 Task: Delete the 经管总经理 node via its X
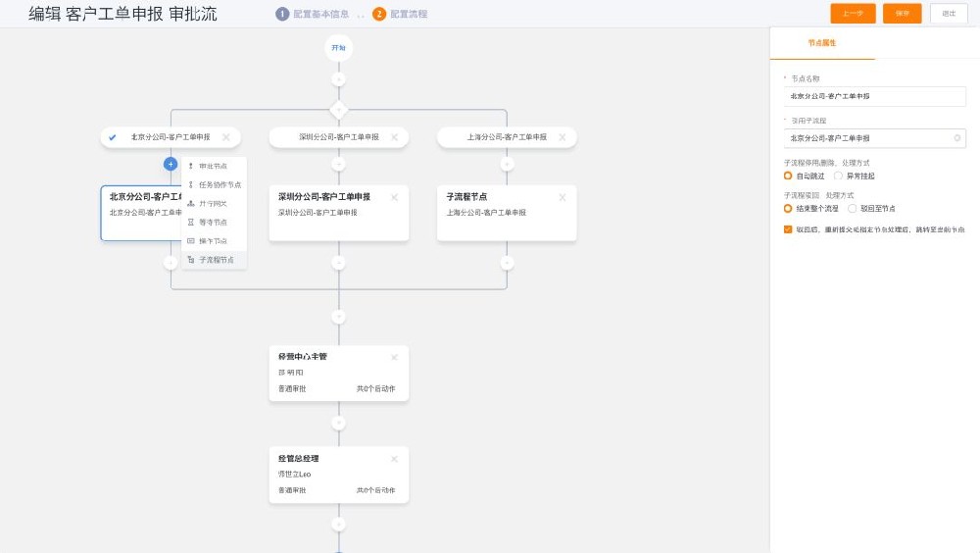(394, 459)
